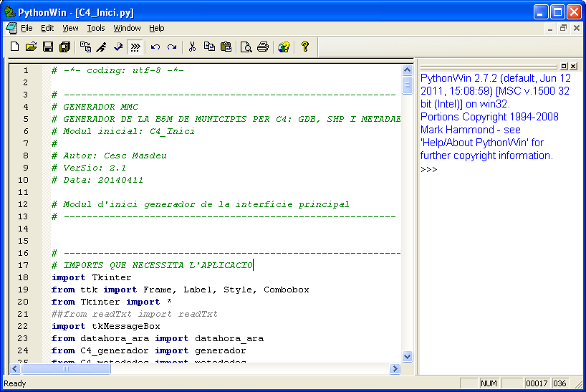Image resolution: width=586 pixels, height=392 pixels.
Task: Close the C4_Inici.py document window
Action: point(576,29)
